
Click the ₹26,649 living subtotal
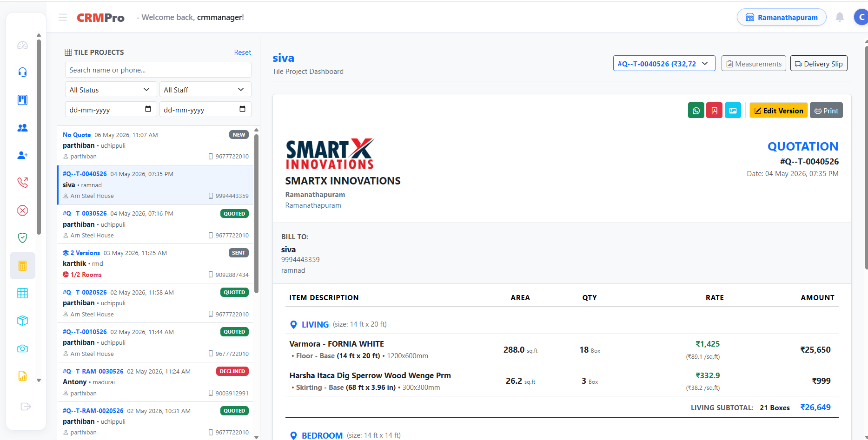815,407
